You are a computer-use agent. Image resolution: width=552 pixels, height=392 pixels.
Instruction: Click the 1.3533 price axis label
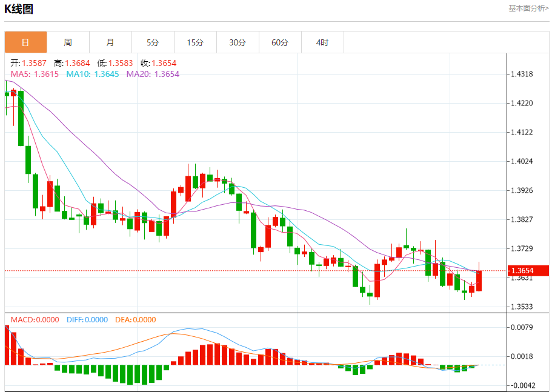(x=522, y=307)
